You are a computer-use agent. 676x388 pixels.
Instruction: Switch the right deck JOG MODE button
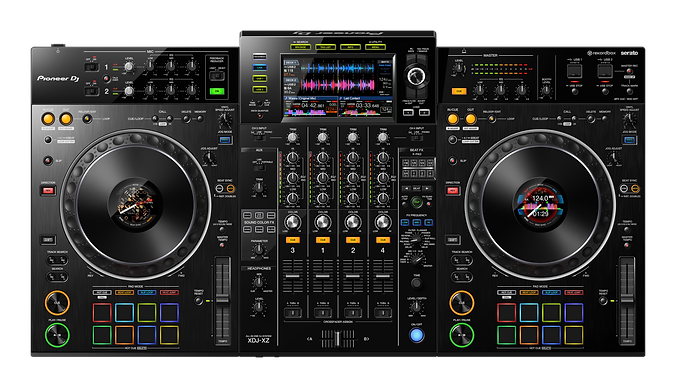coord(629,140)
